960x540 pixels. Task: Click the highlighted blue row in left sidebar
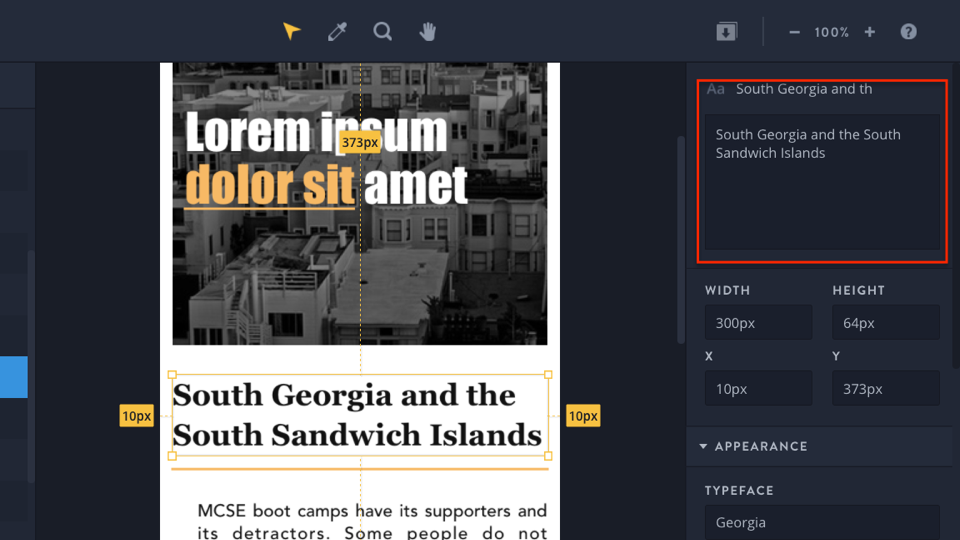[x=13, y=377]
